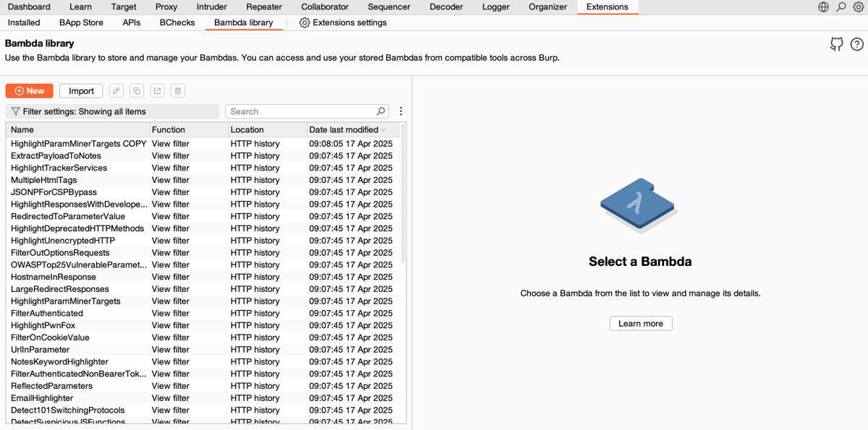Switch to the Dashboard tab
868x430 pixels.
[29, 7]
